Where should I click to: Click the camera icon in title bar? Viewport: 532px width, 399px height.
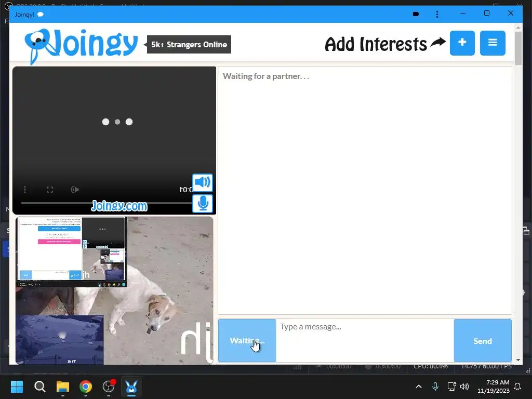(416, 14)
